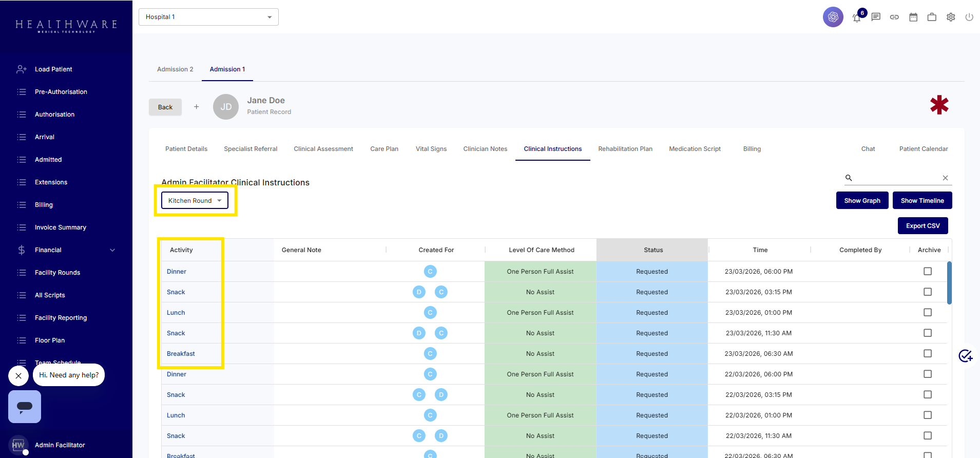Open the settings gear icon
The width and height of the screenshot is (980, 458).
[x=951, y=17]
